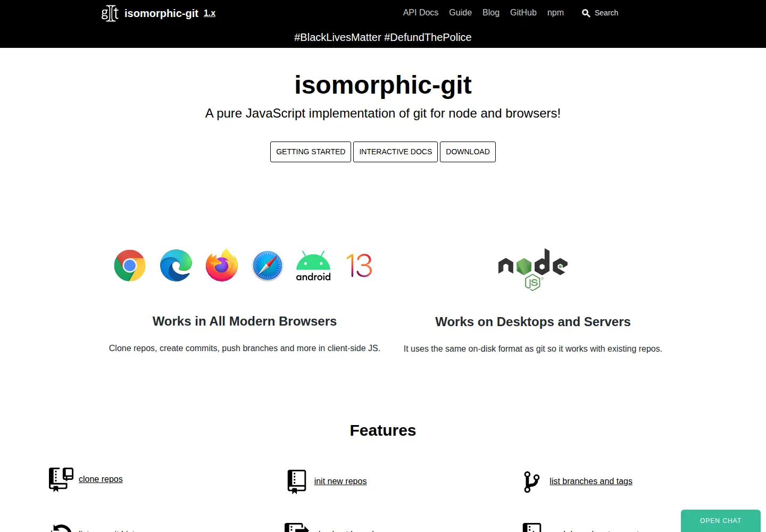Open the API Docs menu item
Image resolution: width=766 pixels, height=532 pixels.
tap(421, 12)
